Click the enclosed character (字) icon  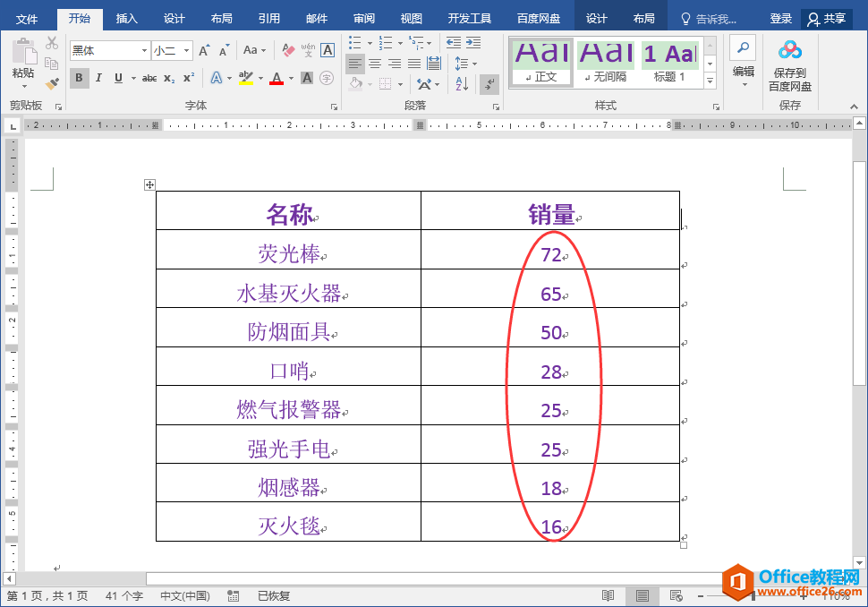pyautogui.click(x=327, y=78)
